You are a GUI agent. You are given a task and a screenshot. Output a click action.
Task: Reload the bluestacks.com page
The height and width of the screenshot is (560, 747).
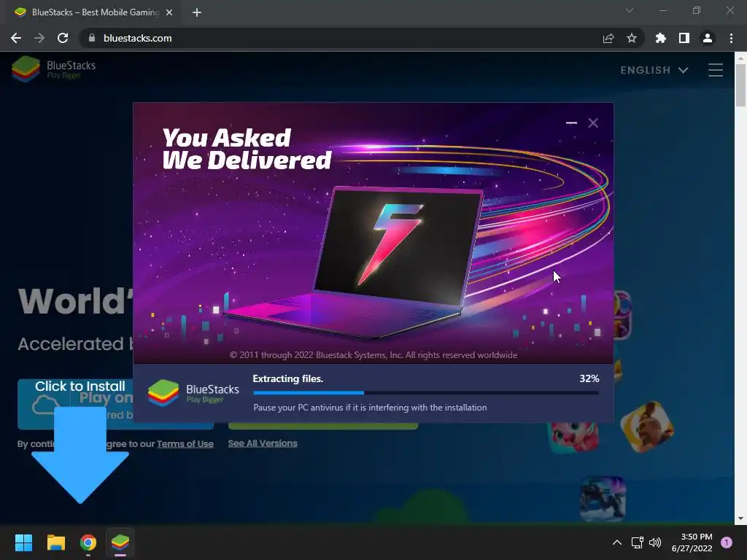click(x=63, y=38)
